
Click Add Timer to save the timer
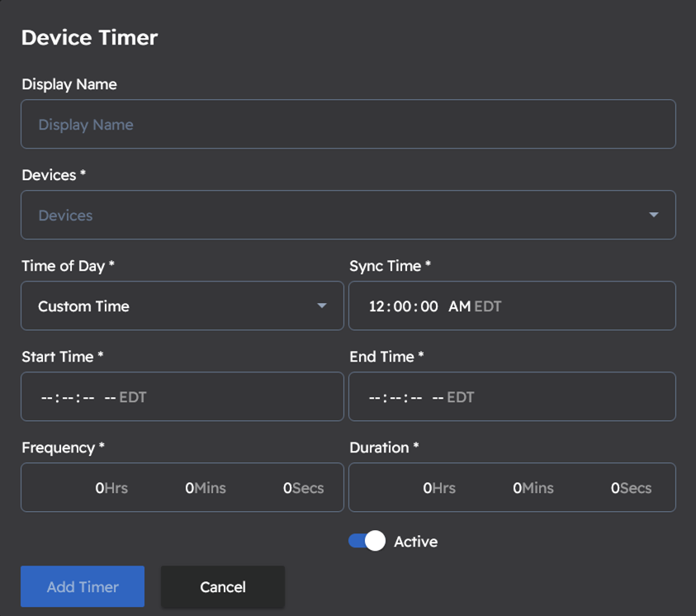(x=82, y=586)
